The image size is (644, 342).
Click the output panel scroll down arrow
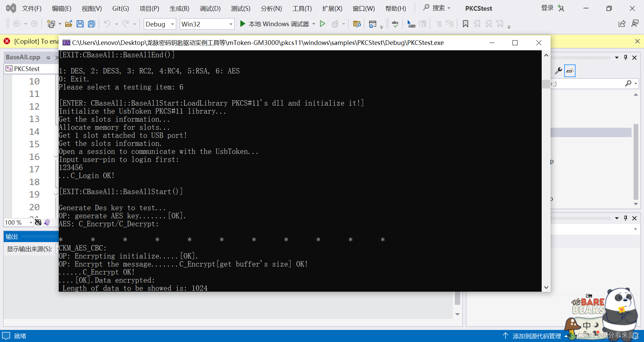pos(458,314)
